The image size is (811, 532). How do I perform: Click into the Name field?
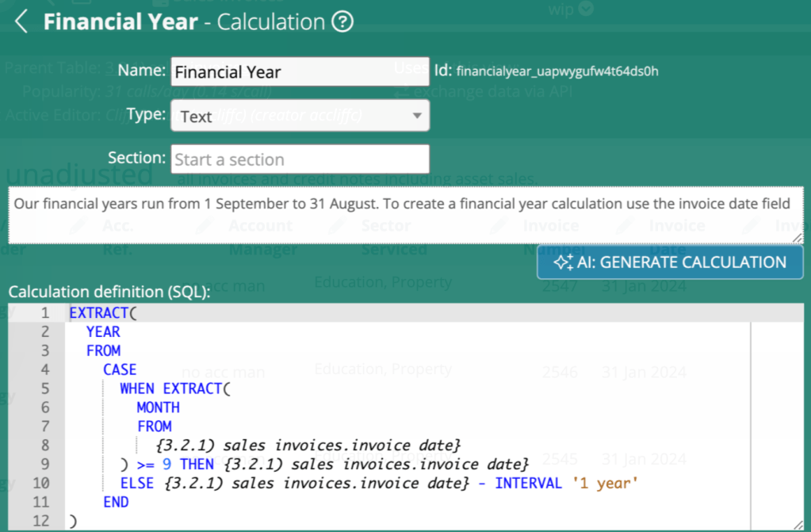300,72
